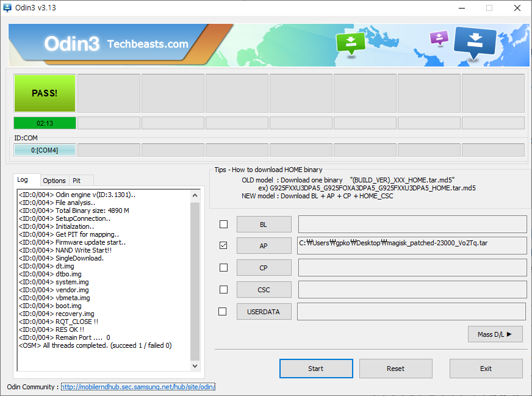Click the Reset button
This screenshot has height=396, width=532.
tap(395, 369)
